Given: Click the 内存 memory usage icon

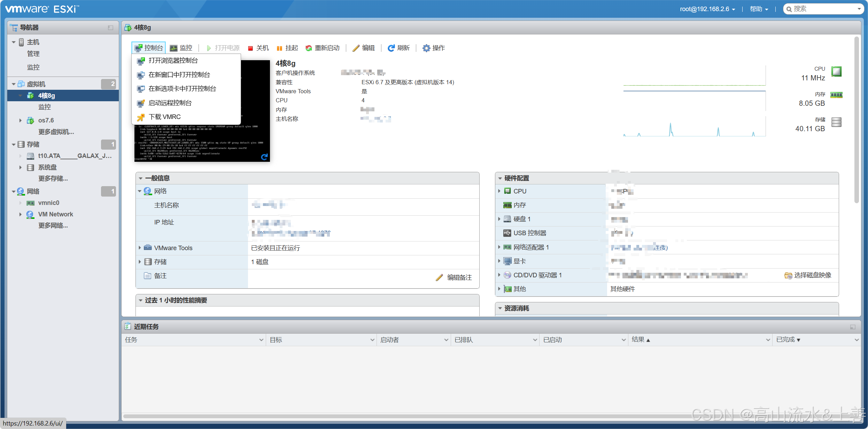Looking at the screenshot, I should tap(837, 95).
